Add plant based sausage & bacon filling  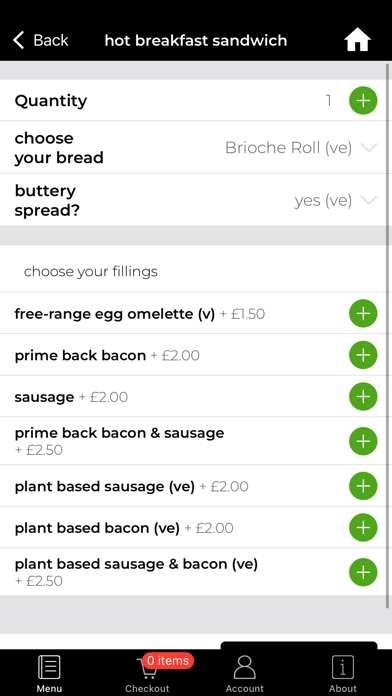coord(363,572)
